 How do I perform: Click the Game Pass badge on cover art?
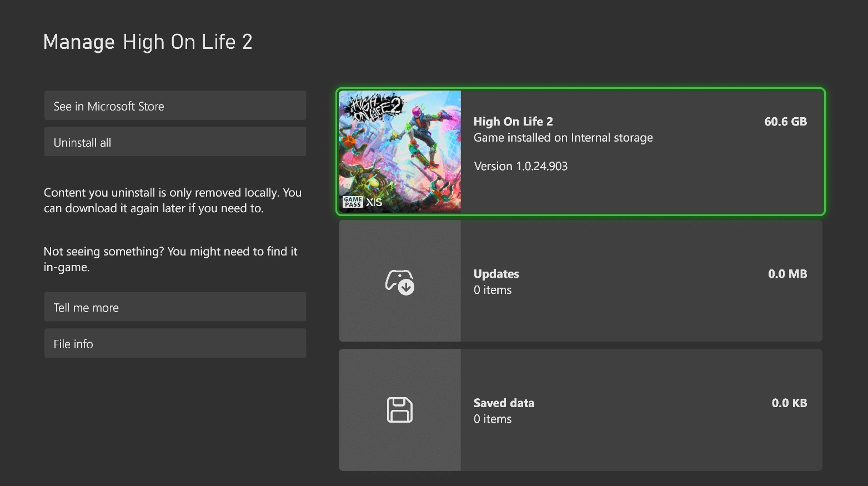(x=353, y=202)
